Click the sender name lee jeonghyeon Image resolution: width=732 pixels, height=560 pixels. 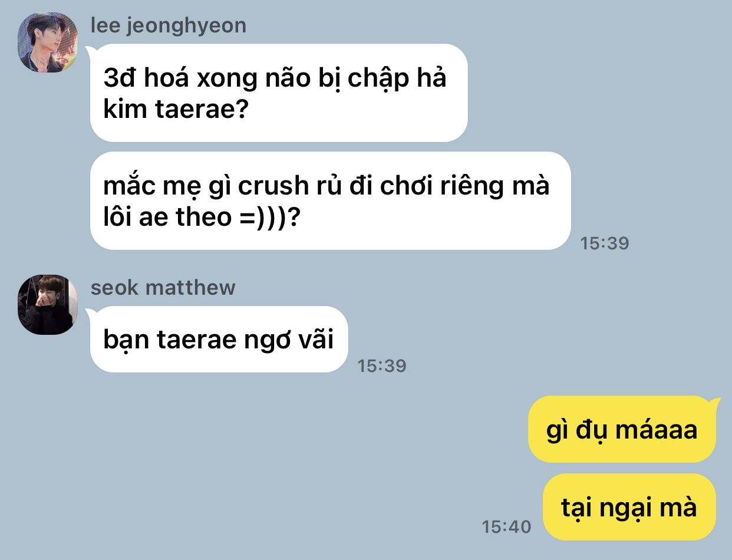[x=169, y=26]
